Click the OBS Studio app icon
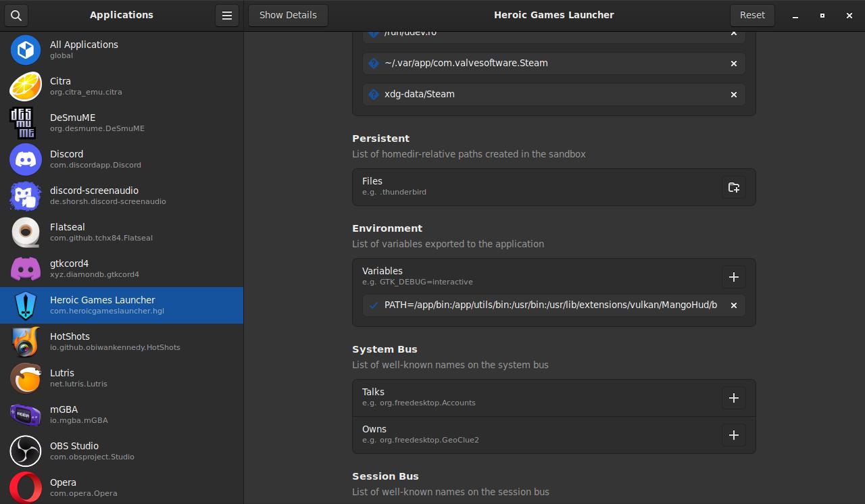The image size is (865, 504). pyautogui.click(x=26, y=451)
